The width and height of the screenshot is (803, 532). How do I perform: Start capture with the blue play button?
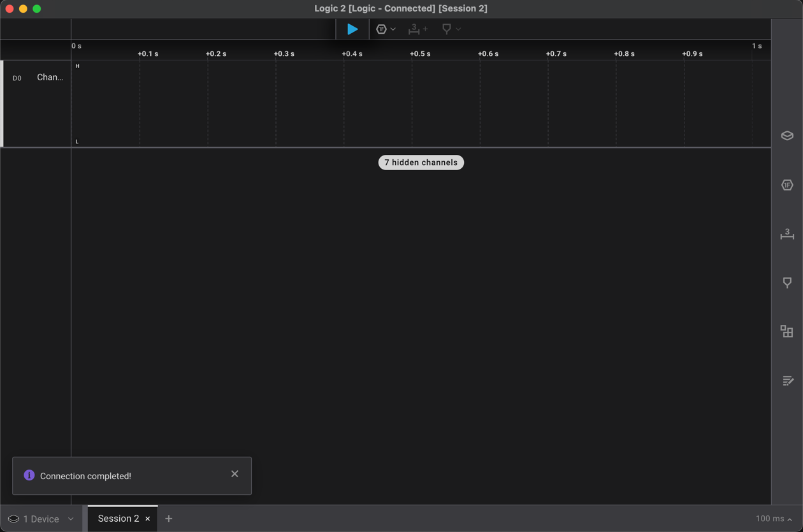tap(352, 29)
